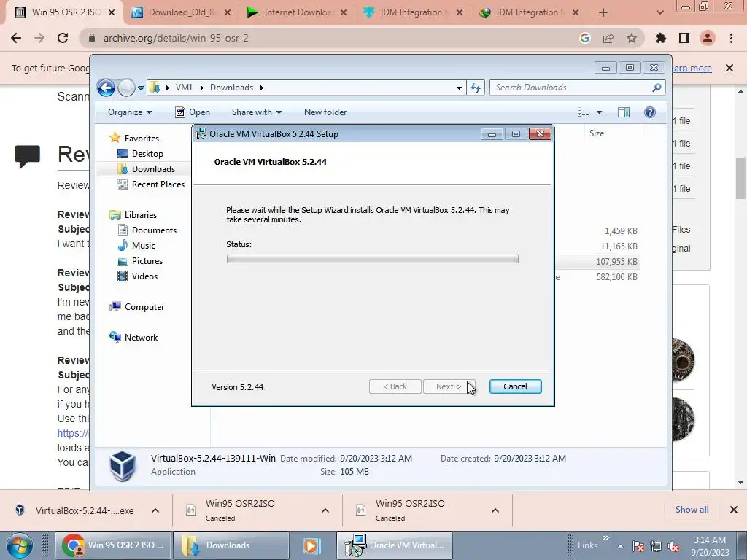Open Explorer help icon
Screen dimensions: 747x560
(x=650, y=112)
